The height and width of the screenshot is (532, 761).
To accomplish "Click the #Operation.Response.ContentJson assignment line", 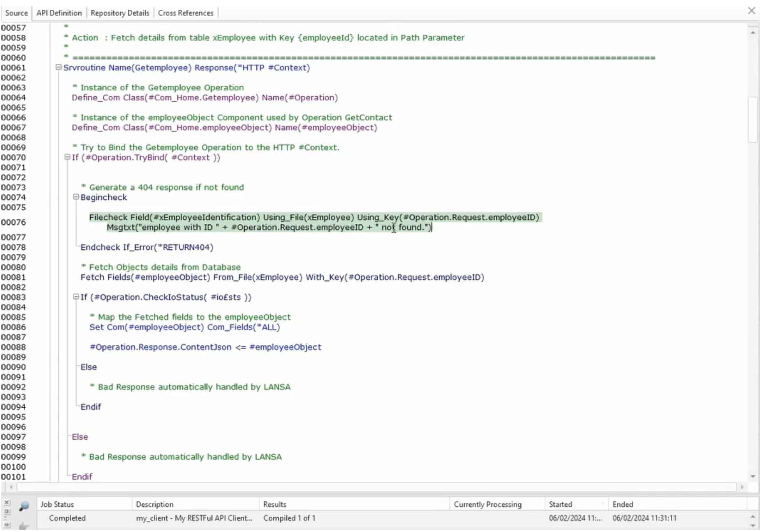I will coord(205,347).
